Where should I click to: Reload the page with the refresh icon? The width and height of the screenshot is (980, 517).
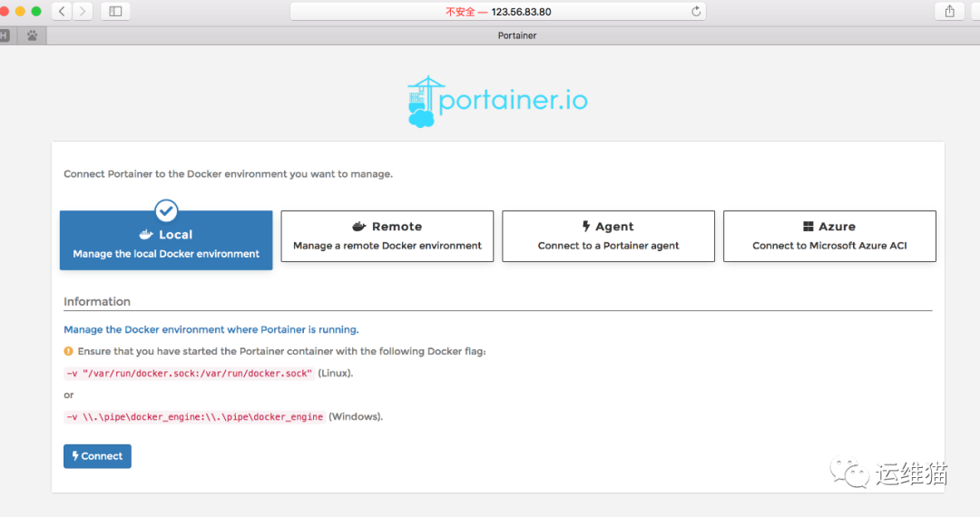(x=696, y=11)
